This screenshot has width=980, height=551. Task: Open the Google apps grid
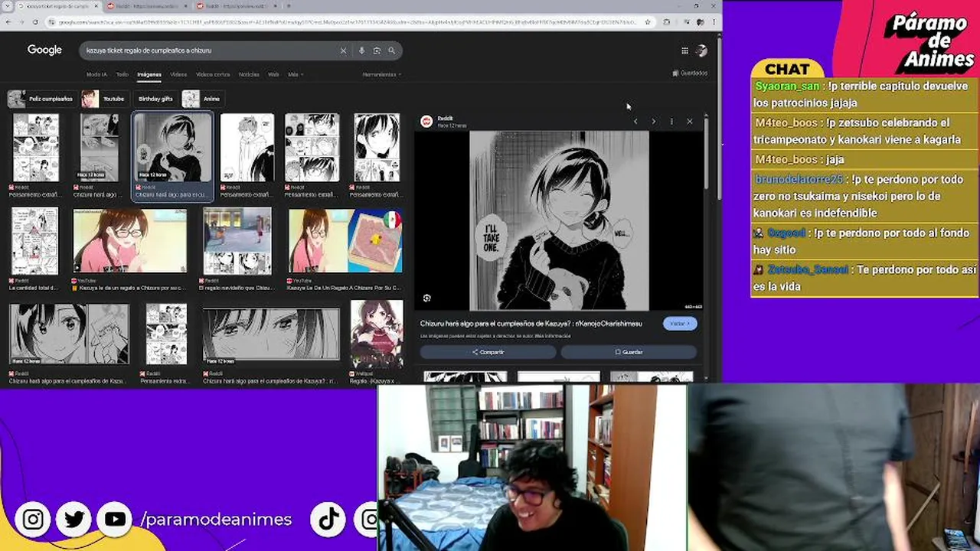point(684,51)
